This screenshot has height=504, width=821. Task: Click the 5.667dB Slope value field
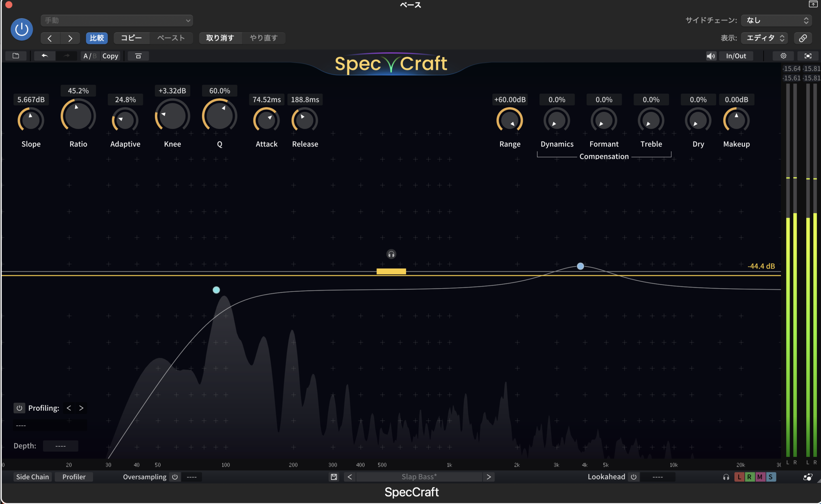pyautogui.click(x=31, y=100)
